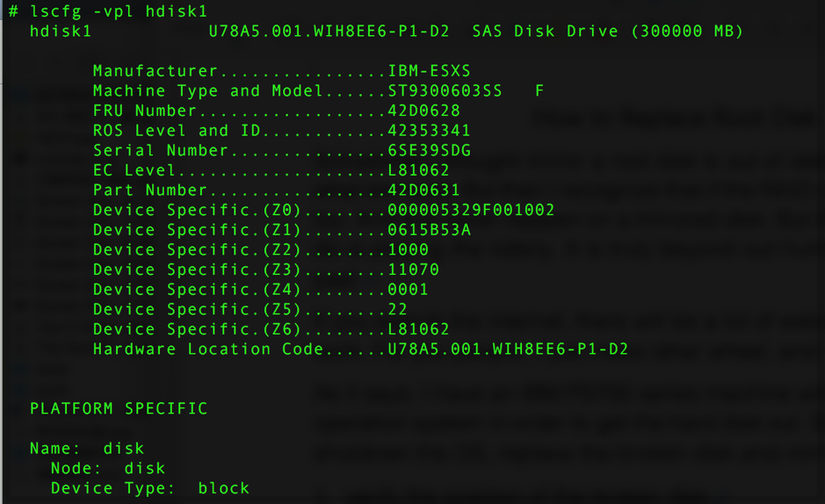Click the Serial Number value 6SE39SDG
This screenshot has width=825, height=504.
tap(429, 150)
